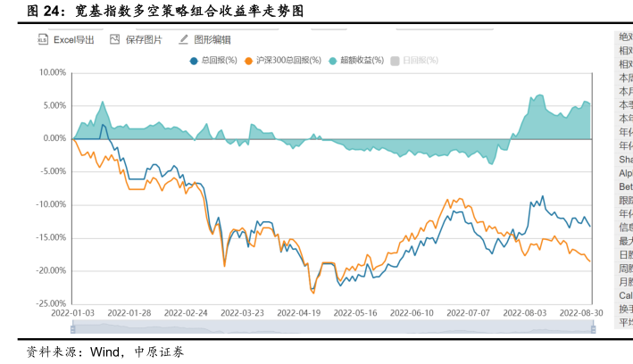Select the Beta row in side panel

625,186
